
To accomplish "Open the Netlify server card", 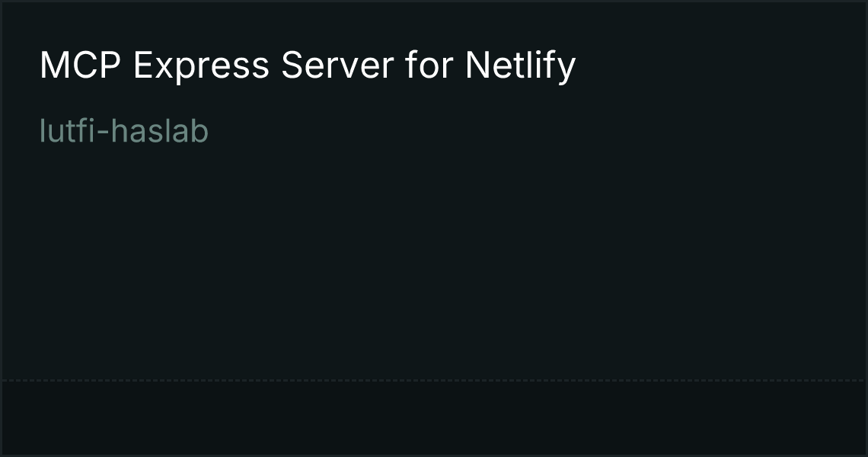I will pyautogui.click(x=434, y=228).
